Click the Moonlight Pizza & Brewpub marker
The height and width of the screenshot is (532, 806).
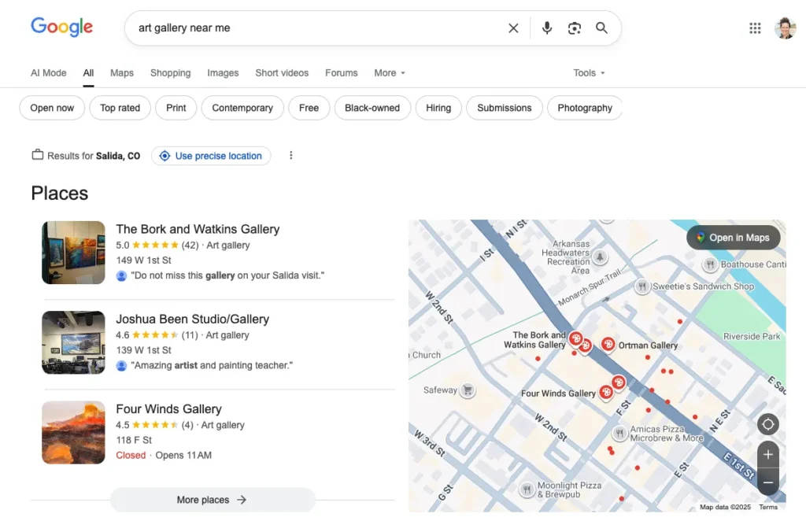click(x=527, y=490)
